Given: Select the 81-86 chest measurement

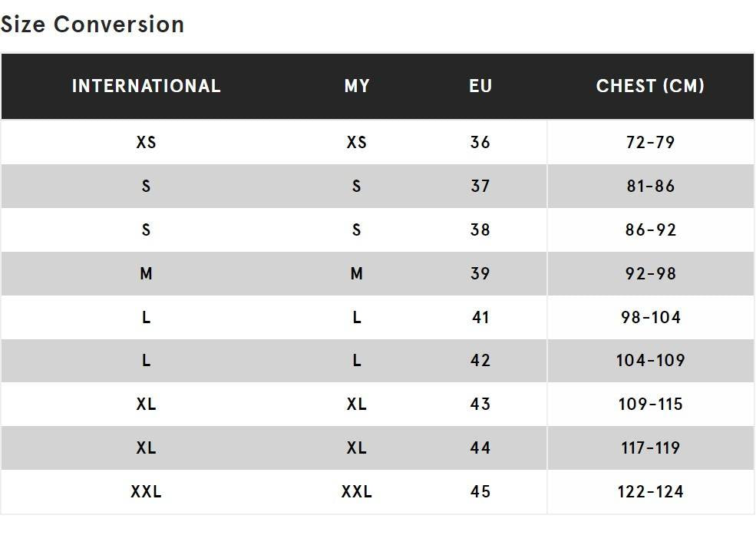Looking at the screenshot, I should 650,187.
